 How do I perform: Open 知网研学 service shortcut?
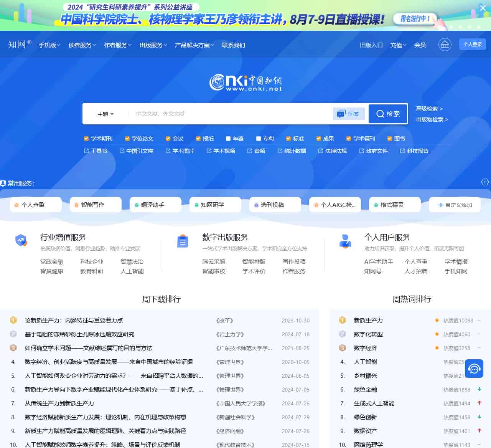(x=215, y=205)
